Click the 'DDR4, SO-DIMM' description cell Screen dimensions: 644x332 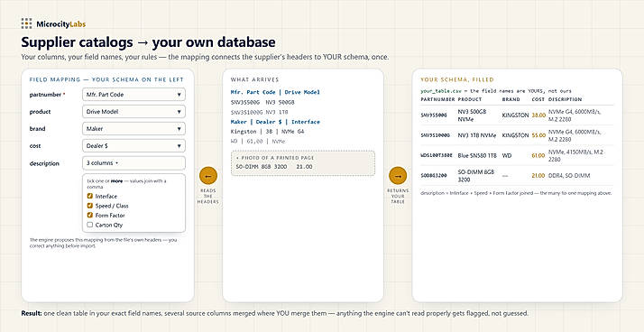pyautogui.click(x=569, y=175)
